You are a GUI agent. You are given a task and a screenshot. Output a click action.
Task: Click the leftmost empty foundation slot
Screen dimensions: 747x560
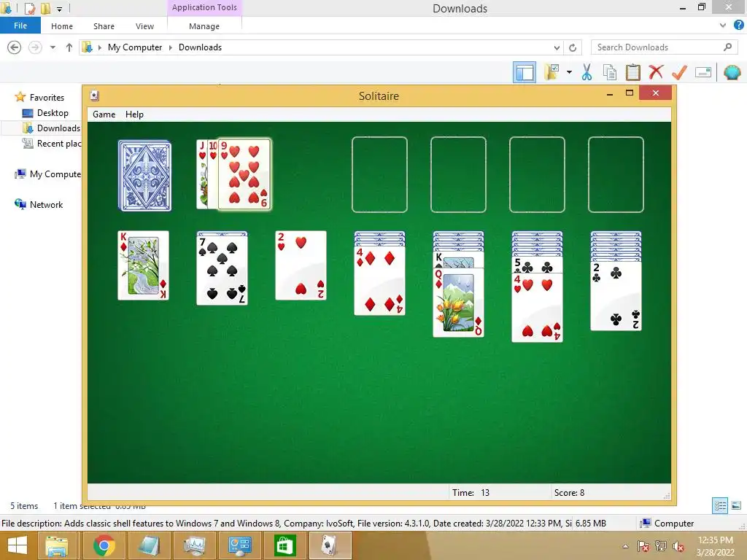[379, 174]
